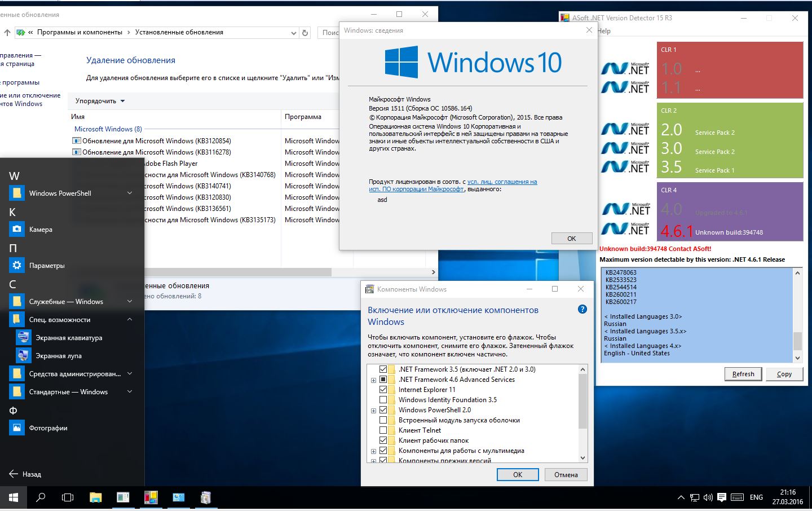
Task: Sort by Программа column header
Action: pyautogui.click(x=303, y=117)
